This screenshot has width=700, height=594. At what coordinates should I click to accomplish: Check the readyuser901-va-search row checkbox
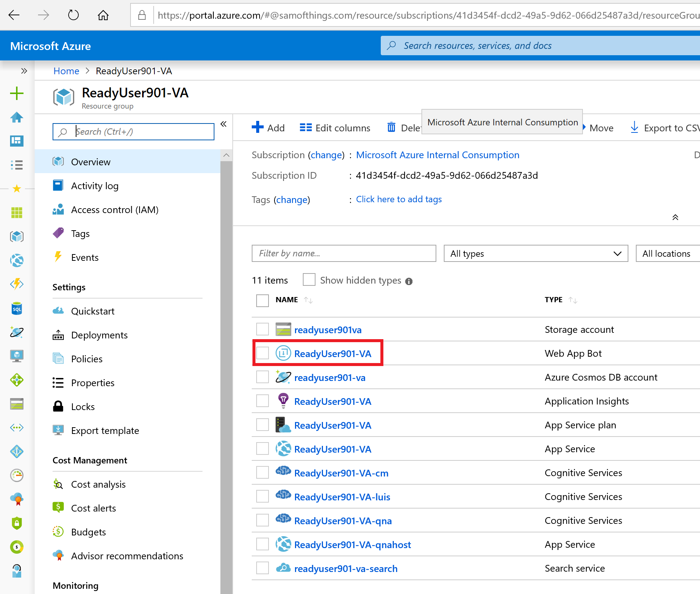[x=263, y=568]
